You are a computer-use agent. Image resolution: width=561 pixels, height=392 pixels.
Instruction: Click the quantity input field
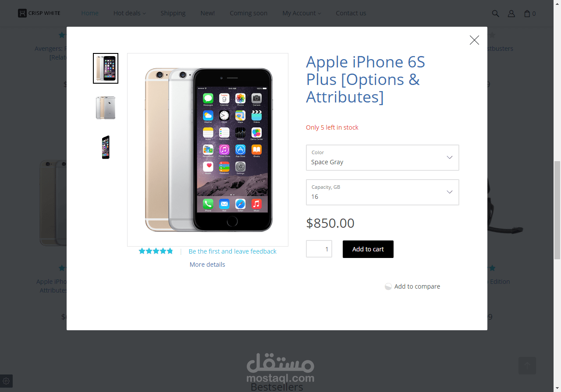319,249
